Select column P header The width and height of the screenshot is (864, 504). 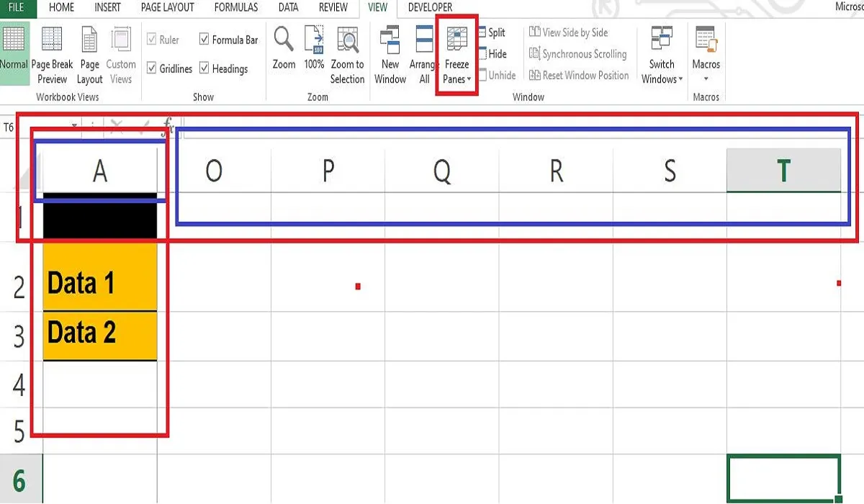pyautogui.click(x=328, y=171)
